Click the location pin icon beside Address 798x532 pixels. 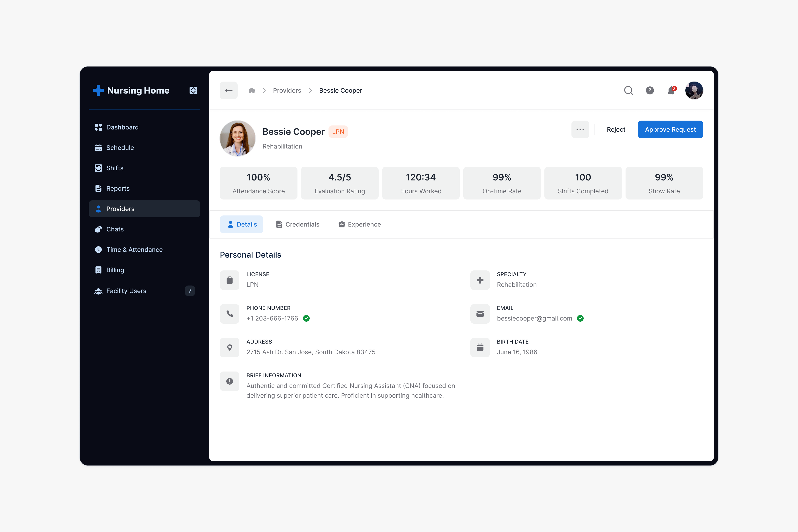click(x=230, y=347)
